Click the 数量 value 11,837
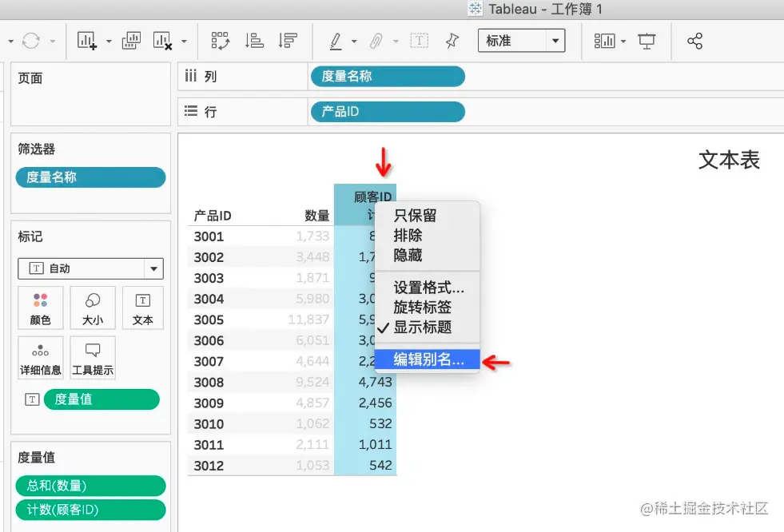This screenshot has height=532, width=784. click(x=308, y=320)
